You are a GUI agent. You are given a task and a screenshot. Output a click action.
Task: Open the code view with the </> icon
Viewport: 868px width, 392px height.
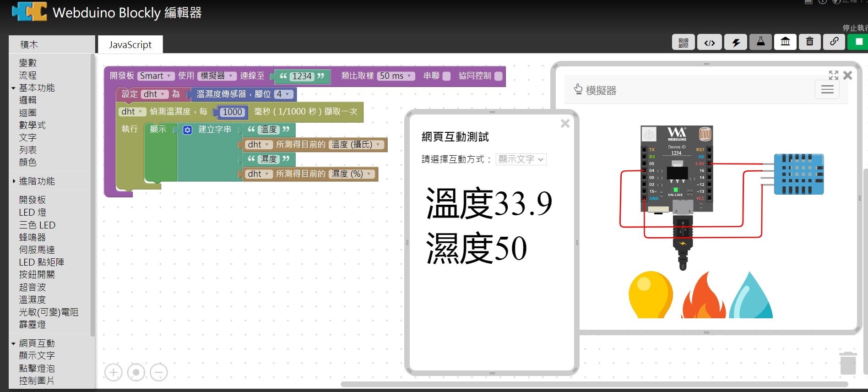tap(709, 43)
